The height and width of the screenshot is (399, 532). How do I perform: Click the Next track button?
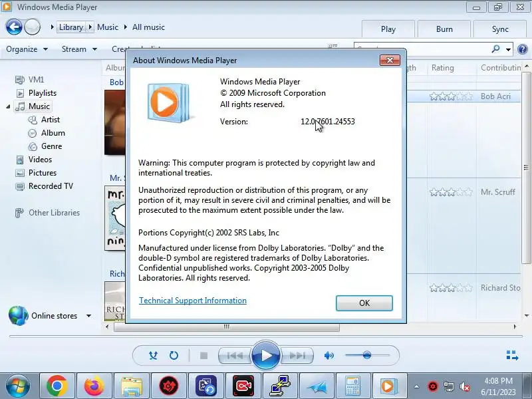(297, 356)
